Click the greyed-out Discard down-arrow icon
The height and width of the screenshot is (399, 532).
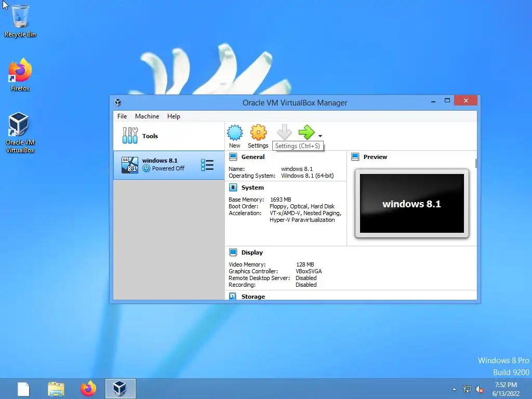tap(284, 132)
